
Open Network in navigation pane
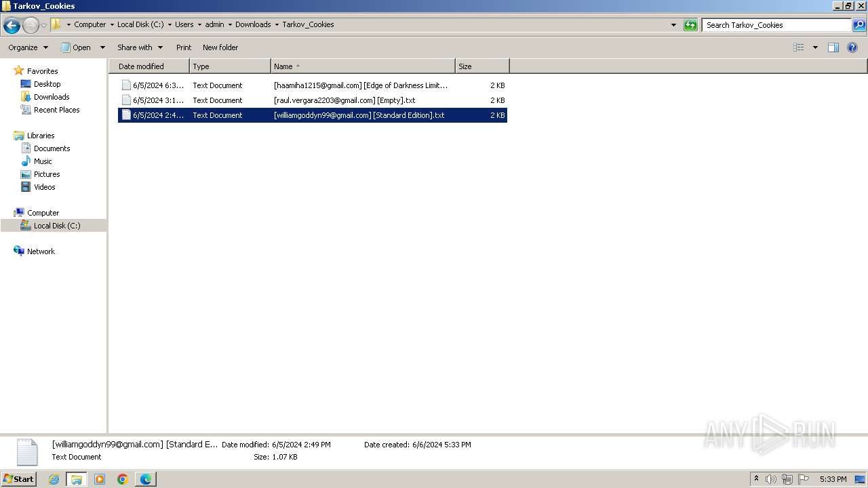[x=41, y=251]
